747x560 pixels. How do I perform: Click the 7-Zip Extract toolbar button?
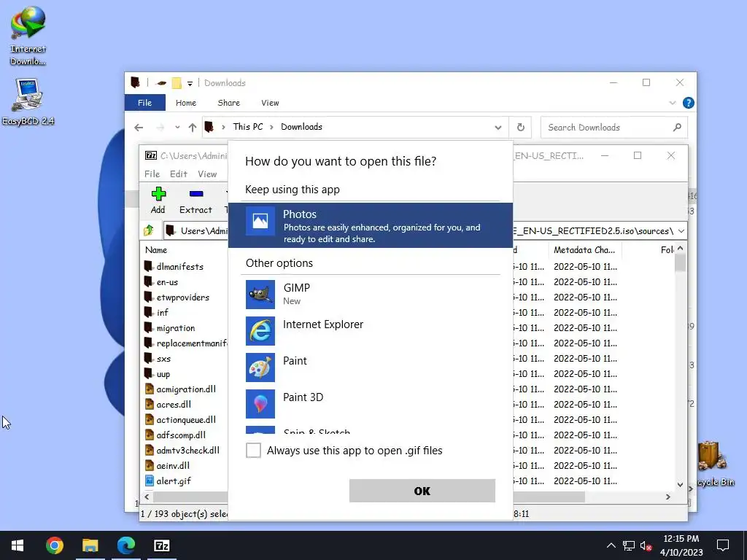click(196, 201)
